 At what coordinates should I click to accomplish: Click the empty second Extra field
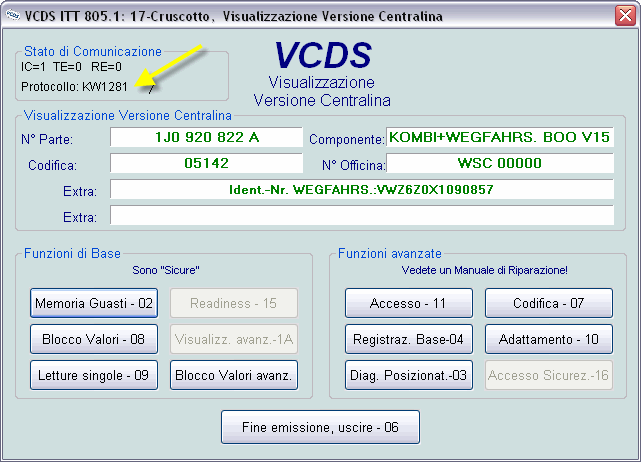[x=362, y=215]
